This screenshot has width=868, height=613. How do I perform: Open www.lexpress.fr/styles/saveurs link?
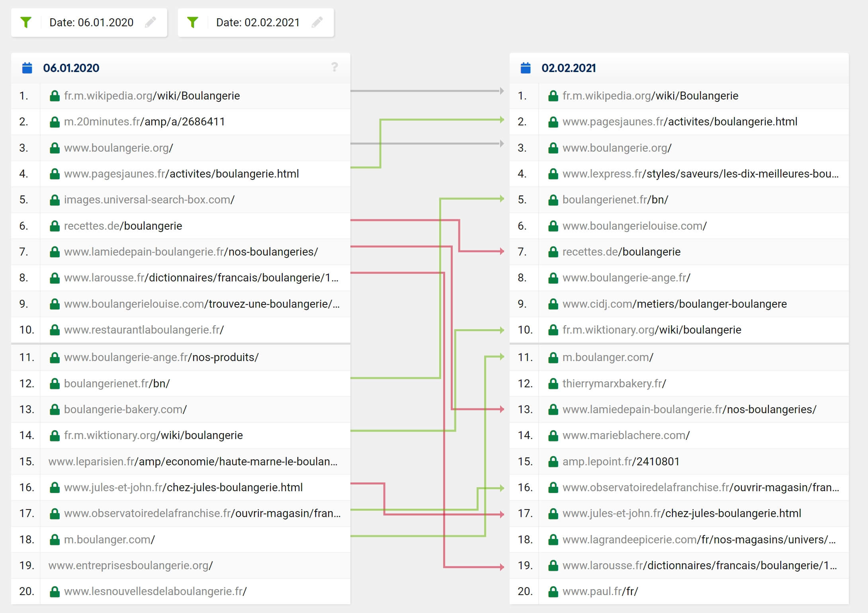click(x=700, y=174)
